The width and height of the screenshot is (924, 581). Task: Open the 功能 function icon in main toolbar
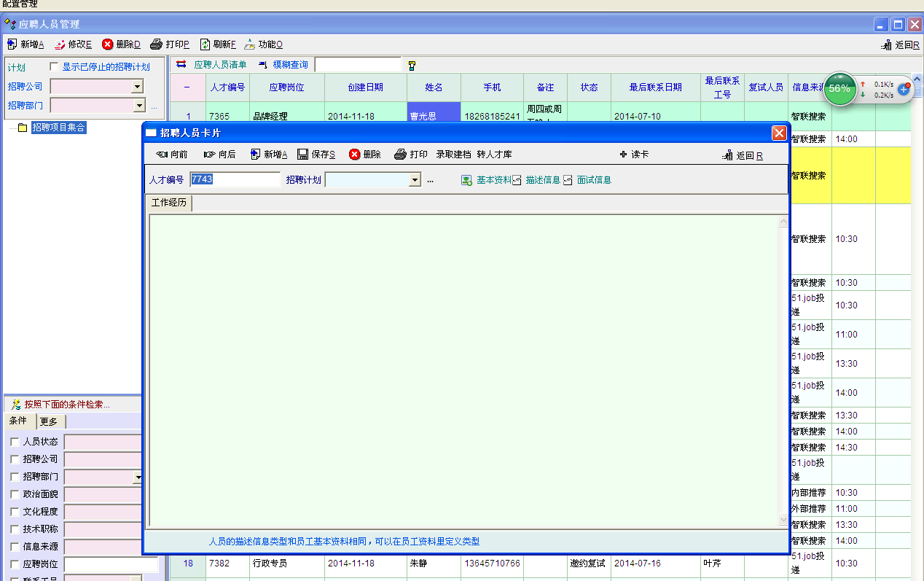point(250,44)
